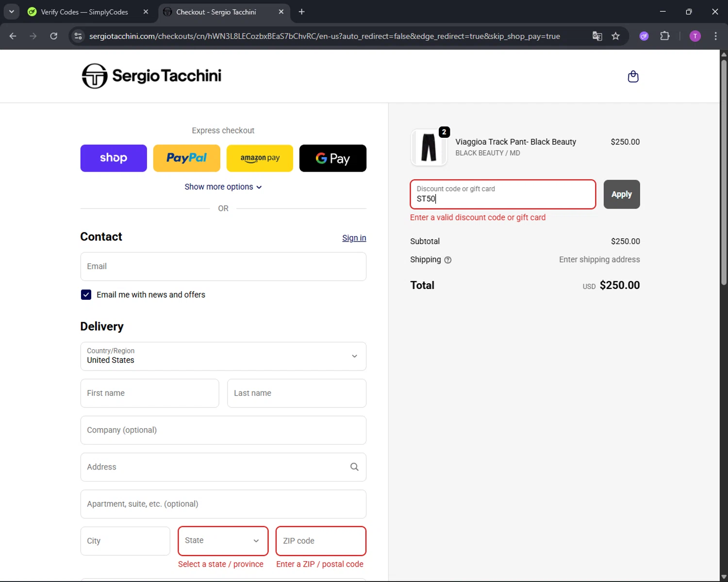
Task: Click the Total $250.00 amount
Action: pyautogui.click(x=620, y=285)
